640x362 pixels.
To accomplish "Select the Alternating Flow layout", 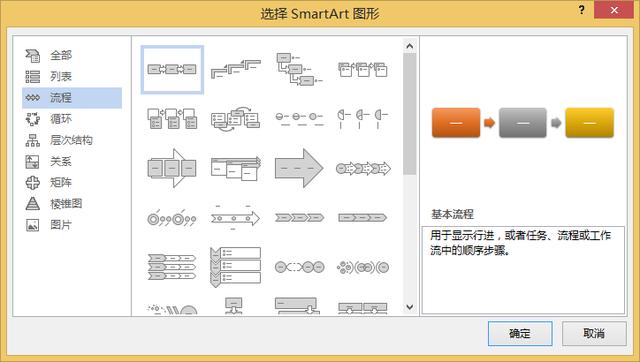I will click(236, 119).
